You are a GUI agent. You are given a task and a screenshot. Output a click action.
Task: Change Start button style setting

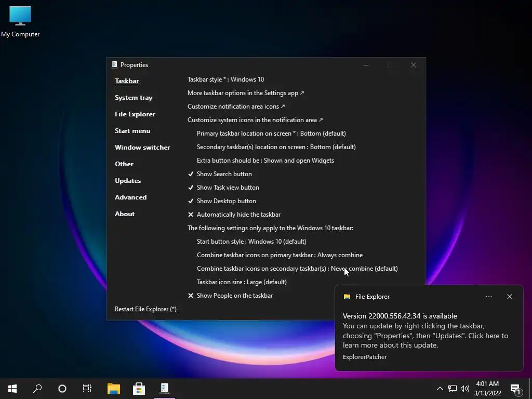(x=251, y=242)
